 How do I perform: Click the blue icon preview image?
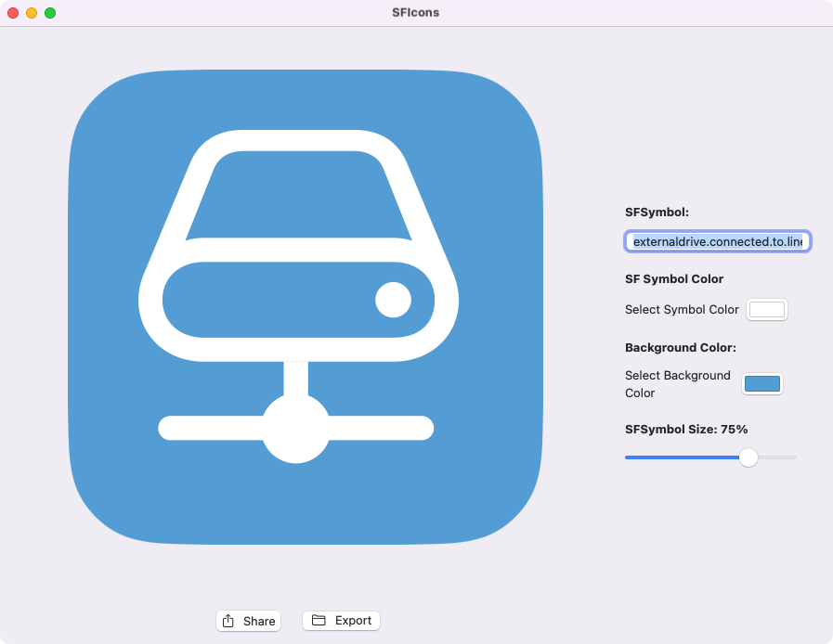click(x=306, y=307)
